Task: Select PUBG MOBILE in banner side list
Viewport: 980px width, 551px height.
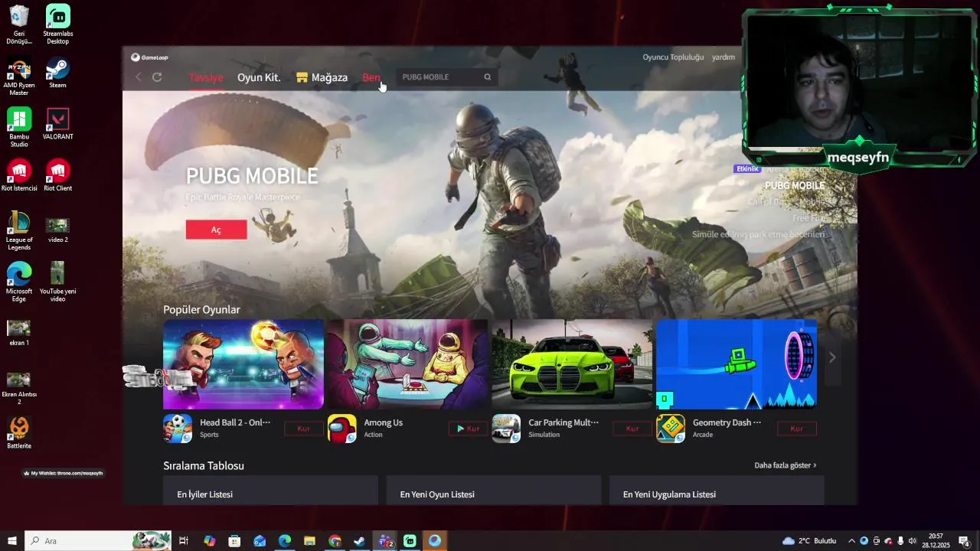Action: 795,185
